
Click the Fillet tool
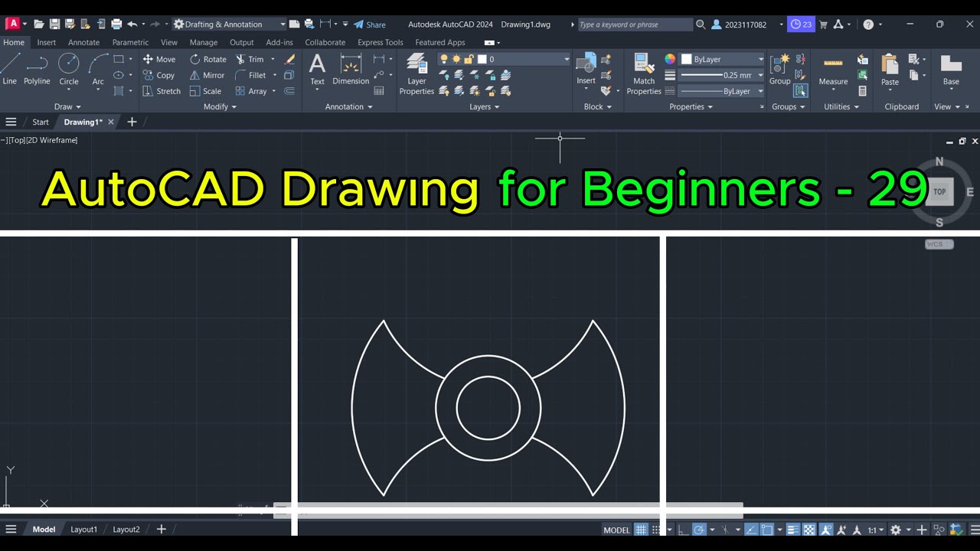[251, 75]
